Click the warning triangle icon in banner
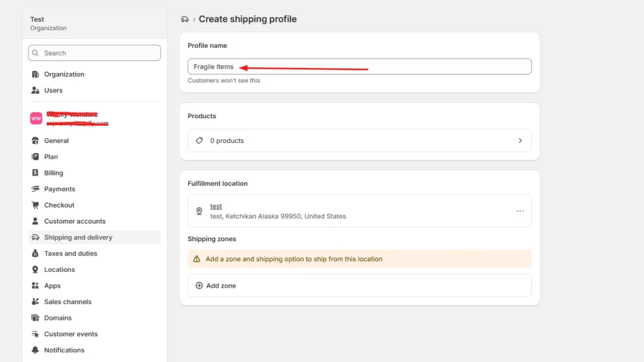This screenshot has width=644, height=362. pyautogui.click(x=197, y=259)
